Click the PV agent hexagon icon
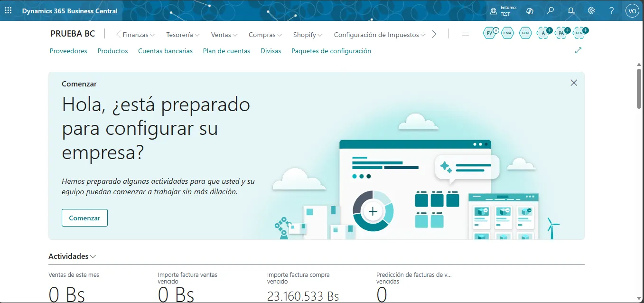 [x=490, y=33]
